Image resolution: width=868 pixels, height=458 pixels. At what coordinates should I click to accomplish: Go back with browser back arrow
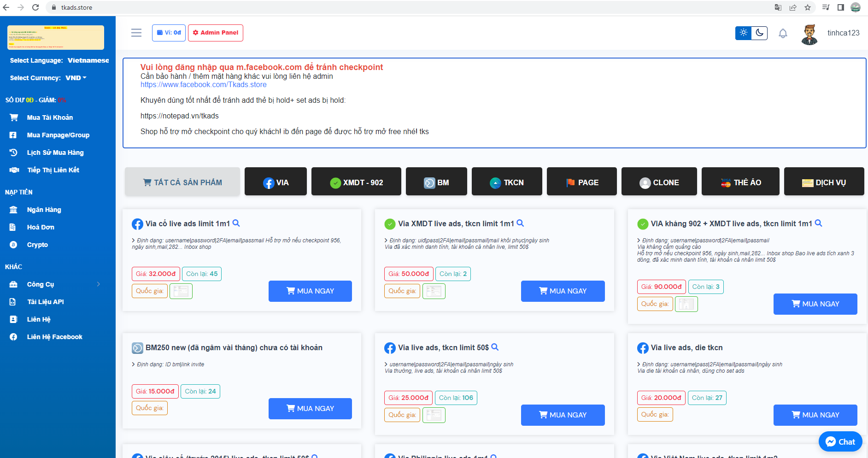[6, 7]
